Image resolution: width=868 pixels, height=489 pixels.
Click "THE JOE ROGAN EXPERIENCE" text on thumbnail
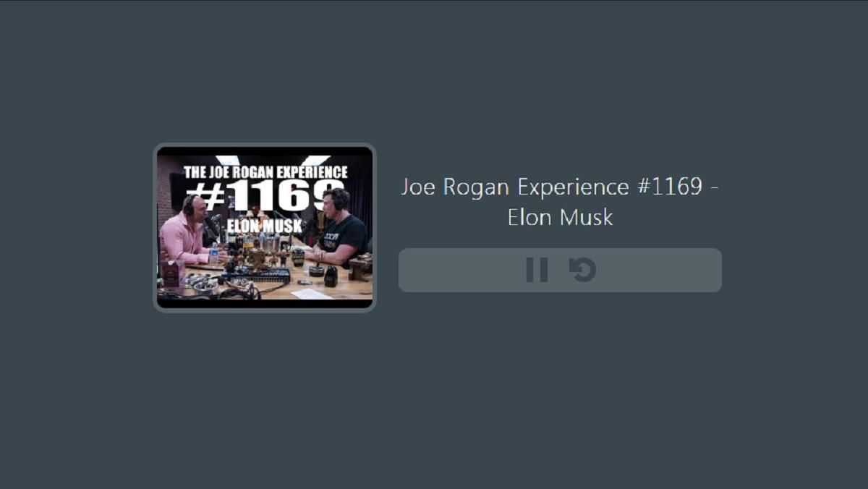click(265, 172)
